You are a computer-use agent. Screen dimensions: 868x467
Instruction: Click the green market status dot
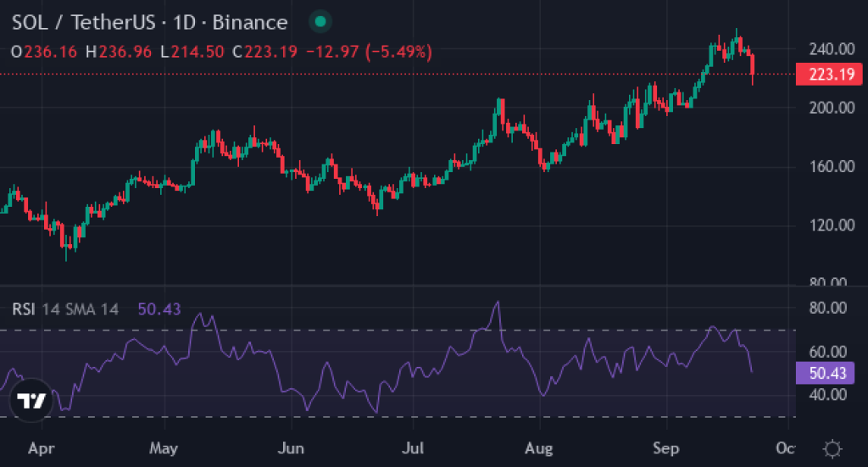click(320, 22)
